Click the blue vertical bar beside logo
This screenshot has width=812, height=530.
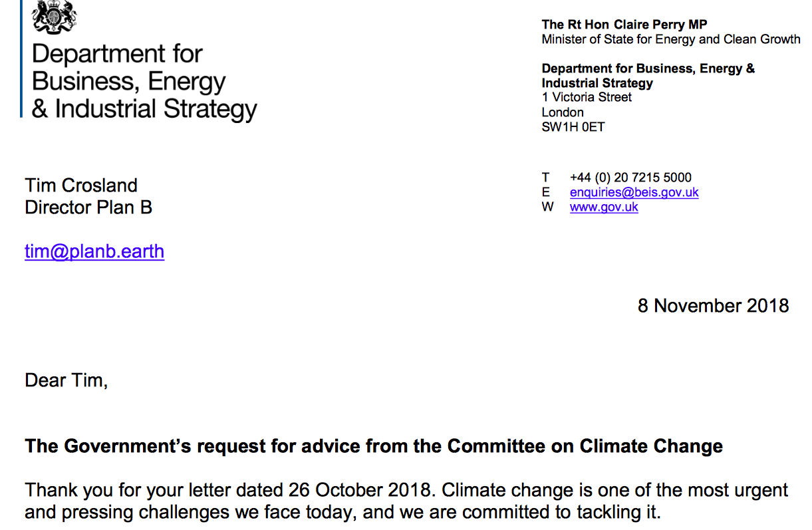coord(21,59)
